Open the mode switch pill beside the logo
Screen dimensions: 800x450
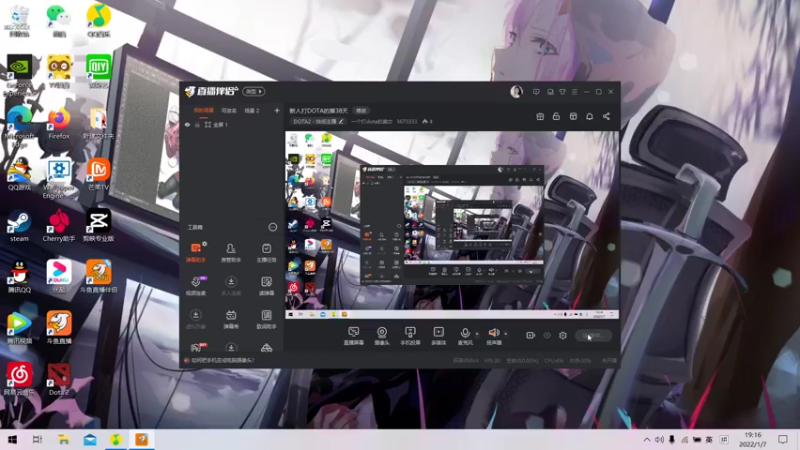[x=254, y=91]
